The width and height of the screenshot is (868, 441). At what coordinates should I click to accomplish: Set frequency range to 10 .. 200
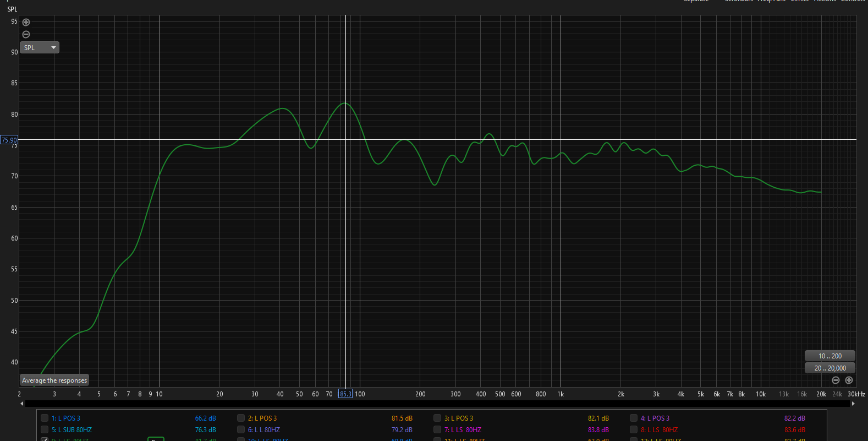[830, 356]
